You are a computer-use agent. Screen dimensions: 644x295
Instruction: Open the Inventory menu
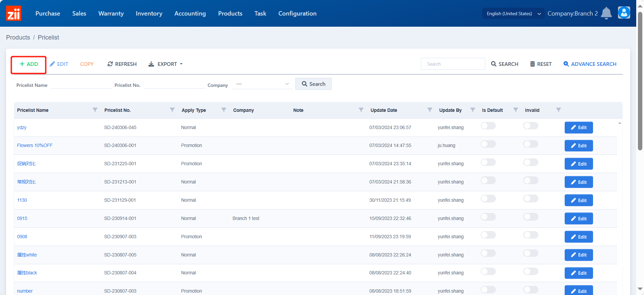149,14
